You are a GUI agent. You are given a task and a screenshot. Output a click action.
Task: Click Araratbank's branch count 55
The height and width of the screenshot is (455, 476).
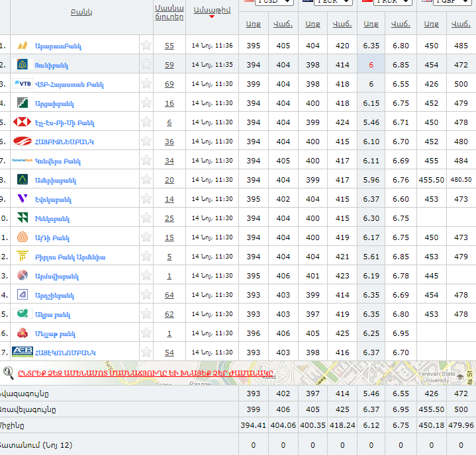pos(169,46)
